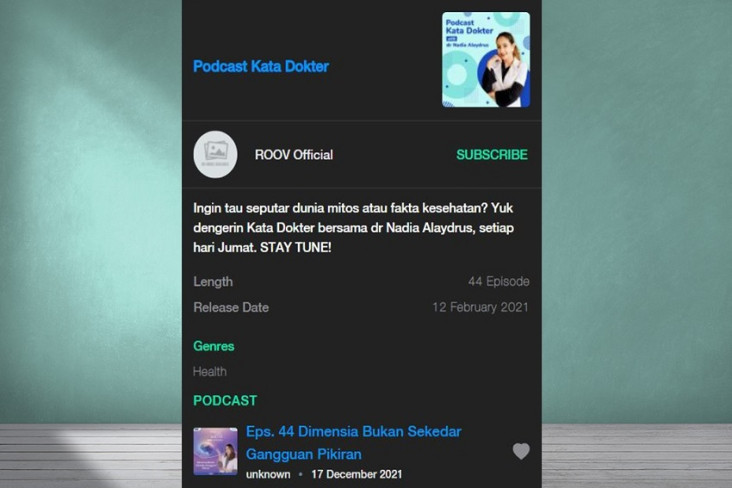Screen dimensions: 732x488
Task: Click the ROOV Official avatar placeholder
Action: tap(215, 155)
